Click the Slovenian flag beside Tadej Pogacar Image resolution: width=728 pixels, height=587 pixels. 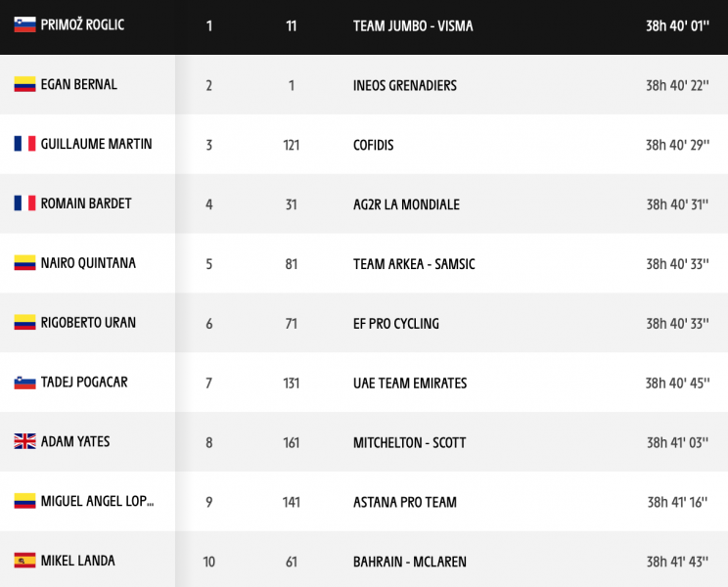[24, 382]
